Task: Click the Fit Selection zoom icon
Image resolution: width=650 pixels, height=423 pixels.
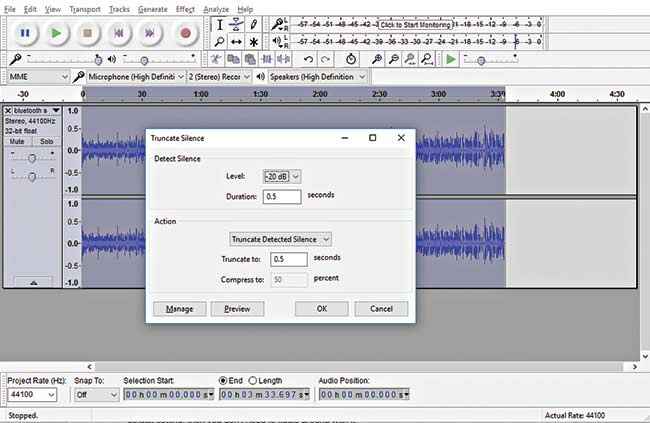Action: 410,59
